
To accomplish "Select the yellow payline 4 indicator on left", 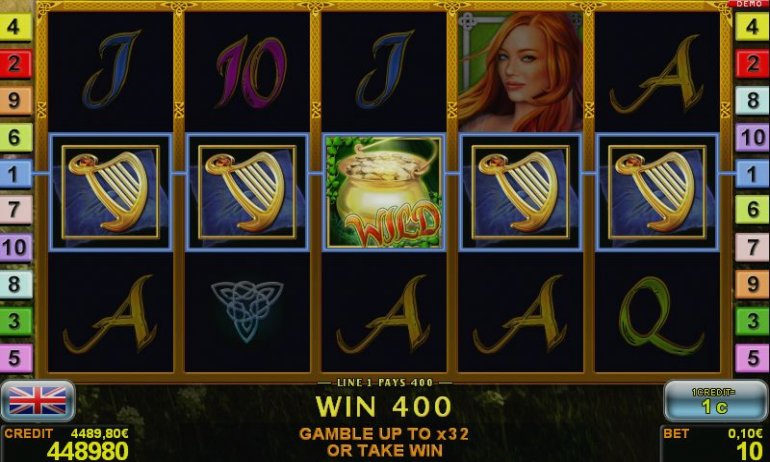I will tap(15, 26).
